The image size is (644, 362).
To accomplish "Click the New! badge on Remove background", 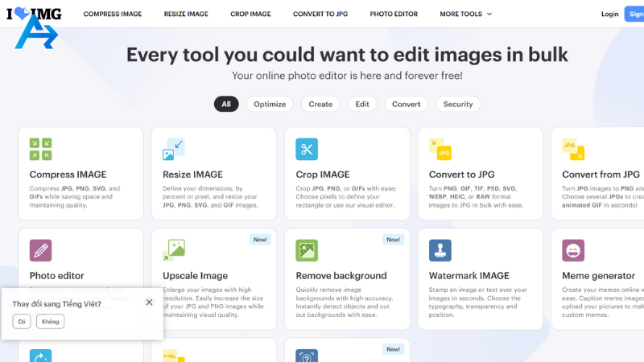I will (393, 240).
